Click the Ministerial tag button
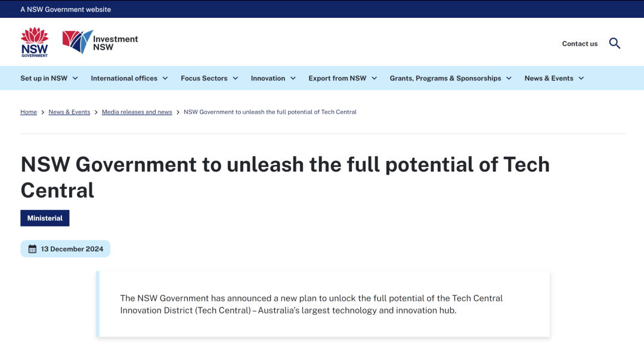Viewport: 644px width, 351px height. [x=45, y=218]
